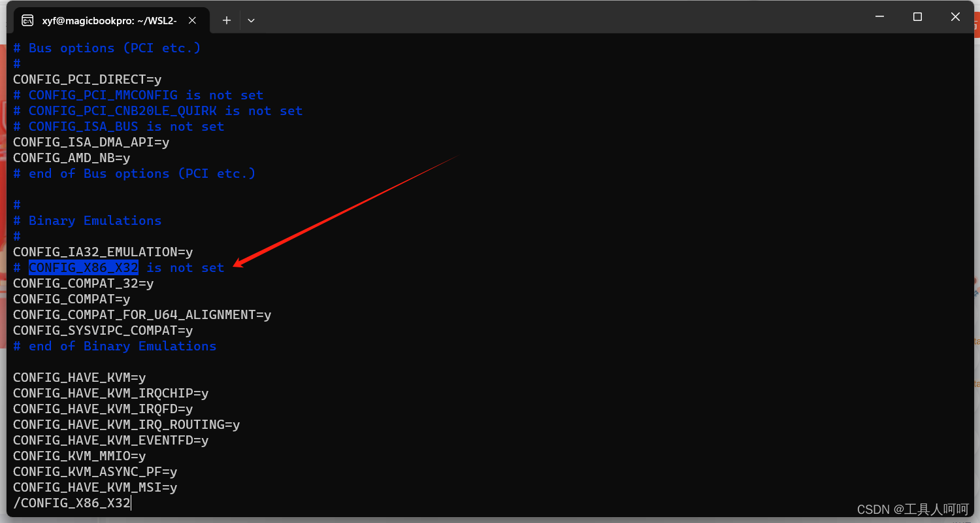Click the /CONFIG_X86_X32 search command line
The height and width of the screenshot is (523, 980).
[72, 503]
